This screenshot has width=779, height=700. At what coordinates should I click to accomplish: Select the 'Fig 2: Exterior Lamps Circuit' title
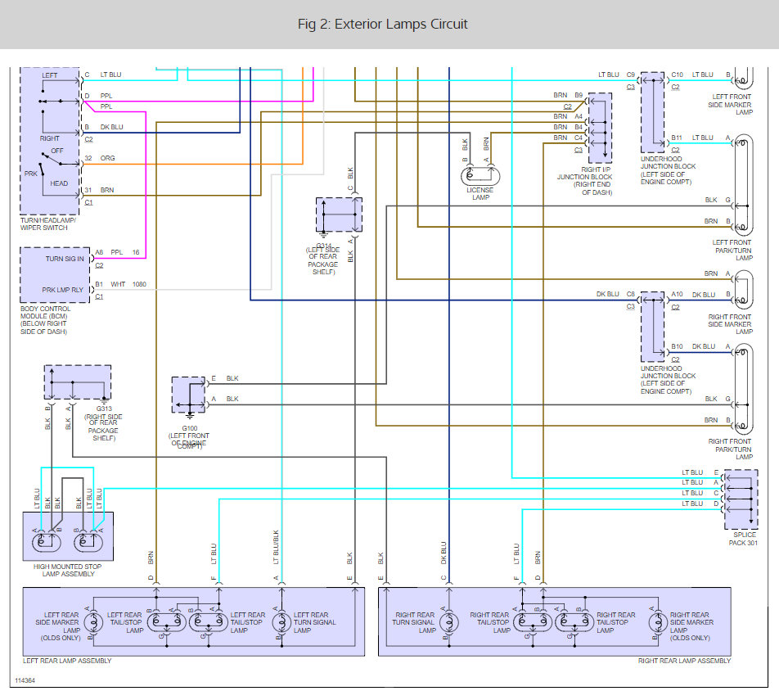pyautogui.click(x=383, y=24)
